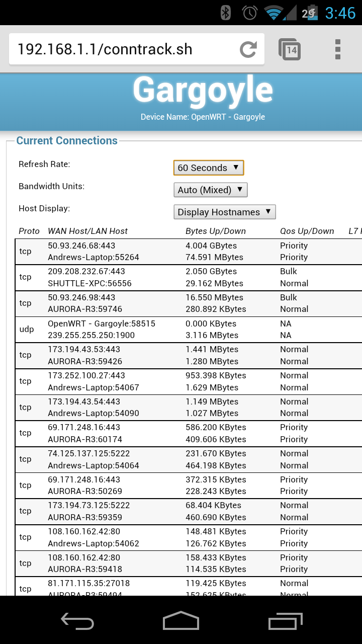Select Andrews-Laptop:54064 entry
The width and height of the screenshot is (362, 644).
coord(94,465)
